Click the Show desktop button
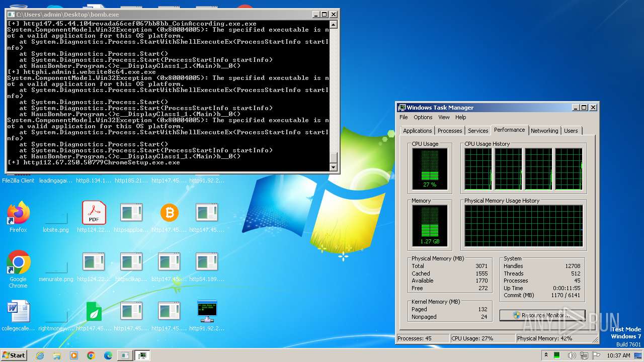 [639, 355]
